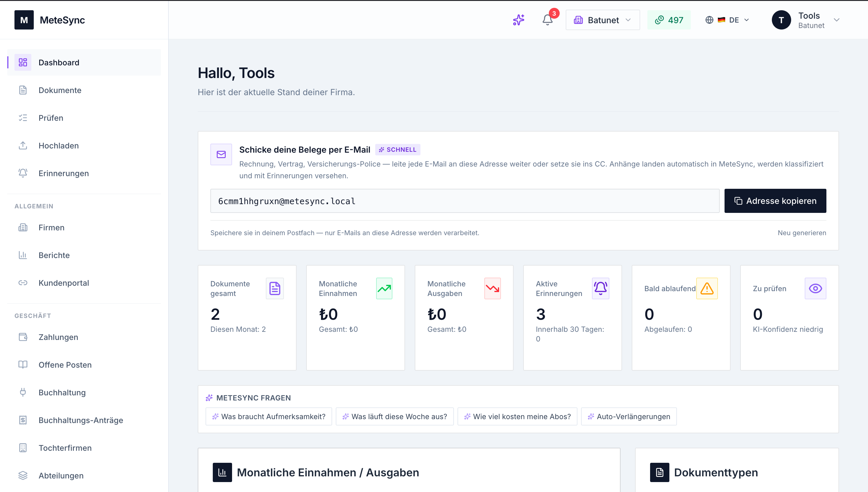
Task: Click the T user avatar
Action: (781, 20)
